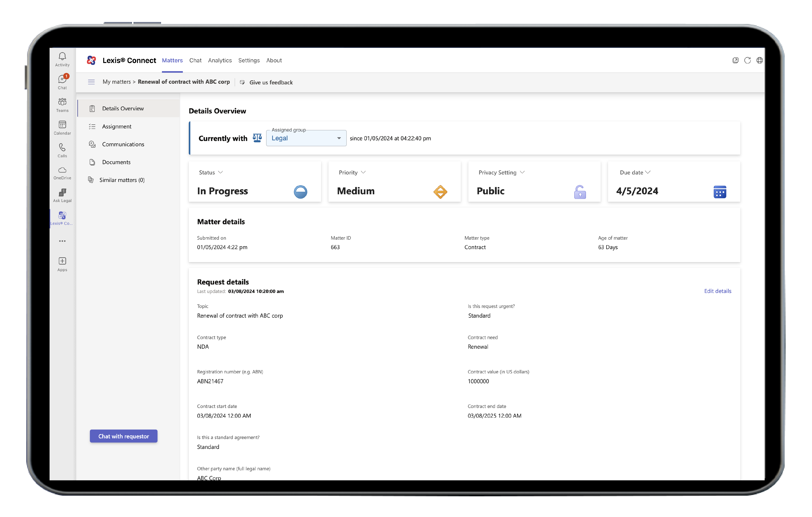Click the refresh icon at top right
The image size is (812, 517).
[747, 60]
